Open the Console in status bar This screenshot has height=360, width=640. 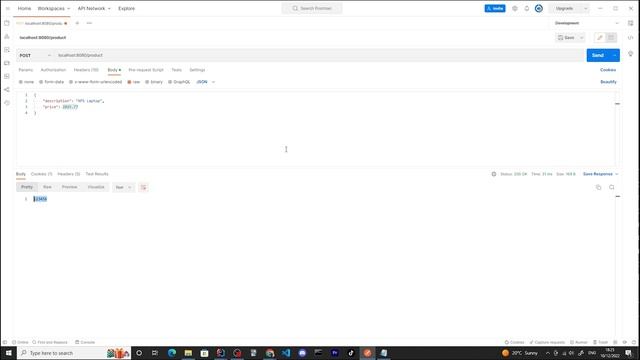click(x=85, y=342)
